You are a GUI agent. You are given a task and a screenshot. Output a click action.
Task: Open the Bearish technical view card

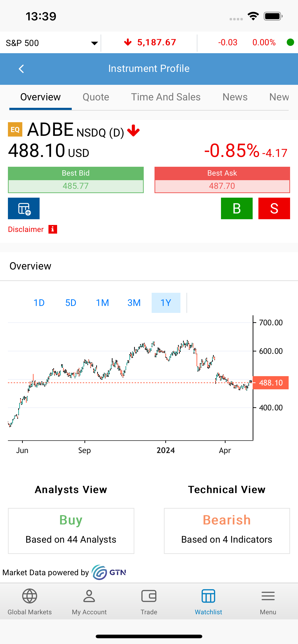coord(227,531)
